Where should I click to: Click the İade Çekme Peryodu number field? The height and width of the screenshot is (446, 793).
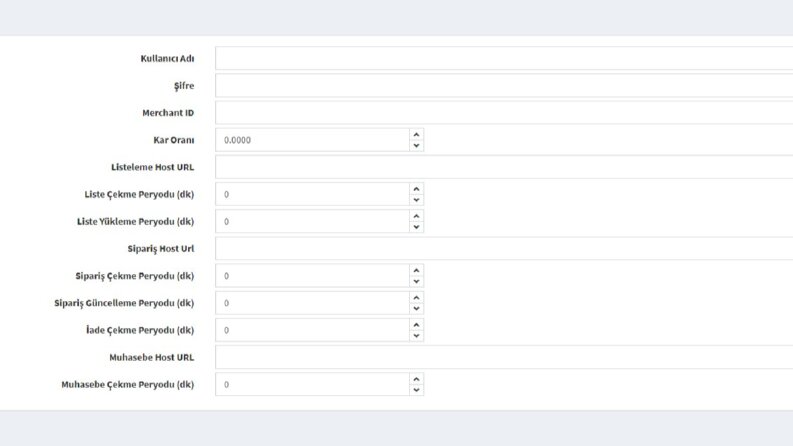tap(312, 330)
